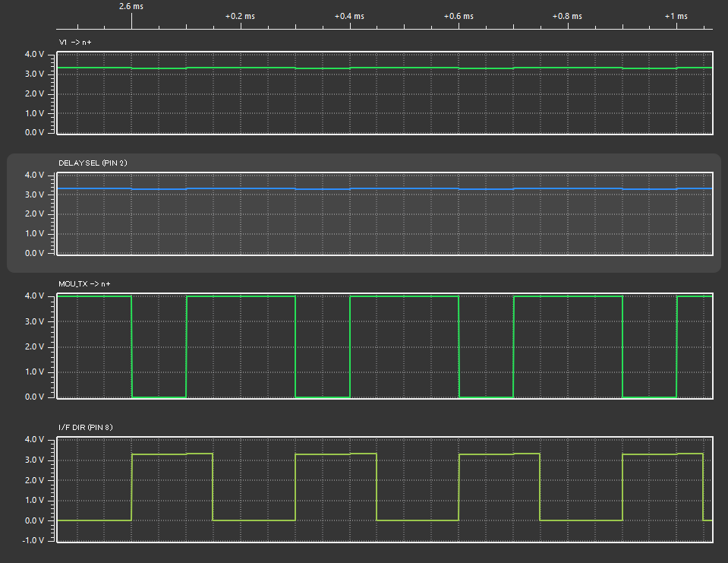Click the 4.0 V label on V1 axis
The height and width of the screenshot is (563, 728).
(x=36, y=55)
